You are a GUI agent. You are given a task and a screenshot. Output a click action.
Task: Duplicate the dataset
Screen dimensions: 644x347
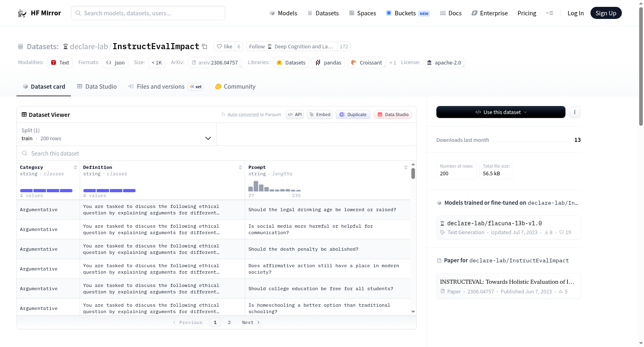[x=353, y=114]
